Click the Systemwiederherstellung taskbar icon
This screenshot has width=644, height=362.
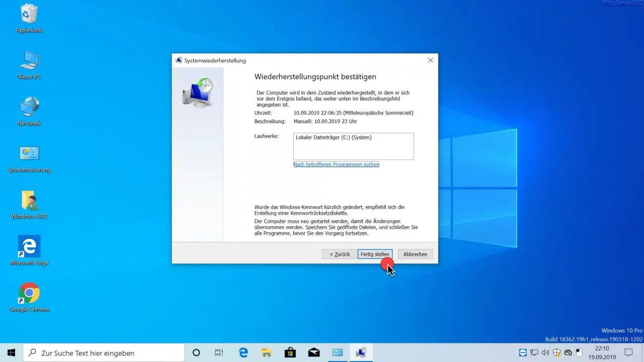point(361,353)
